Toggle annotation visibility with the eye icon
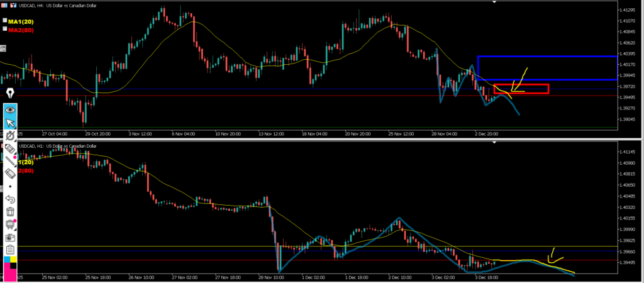The width and height of the screenshot is (644, 283). click(x=10, y=109)
